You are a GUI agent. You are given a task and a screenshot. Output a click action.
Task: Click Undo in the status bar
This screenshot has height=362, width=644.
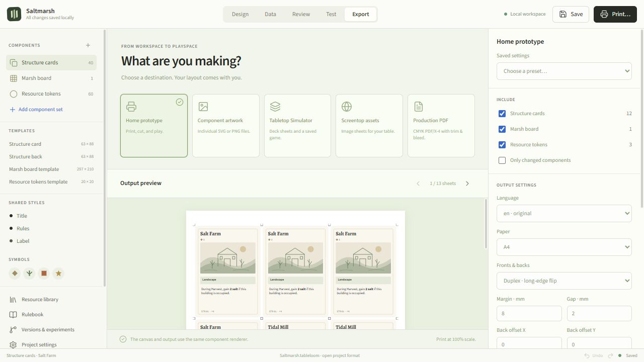coord(593,355)
